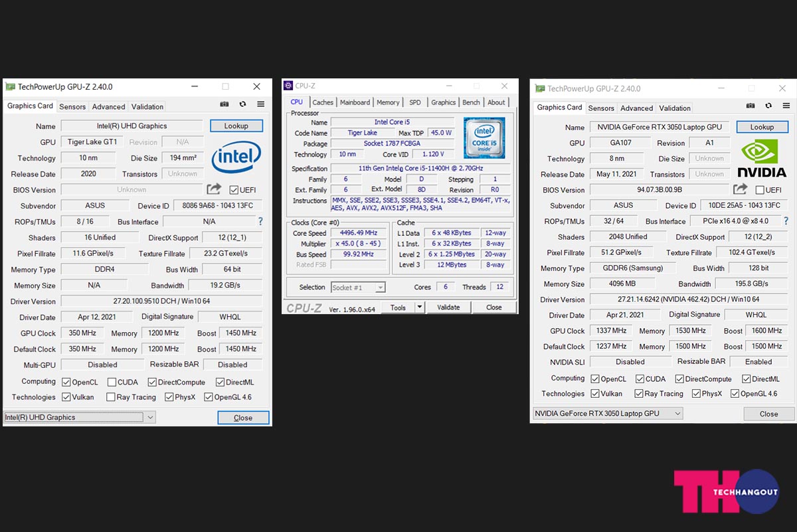Image resolution: width=797 pixels, height=532 pixels.
Task: Click the Tools button in CPU-Z
Action: tap(398, 307)
